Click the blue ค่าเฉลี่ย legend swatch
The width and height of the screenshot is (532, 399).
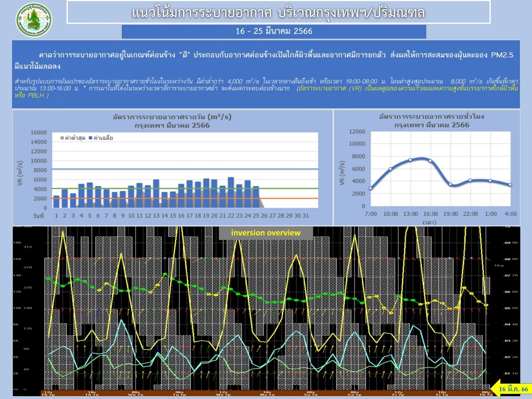click(x=90, y=138)
